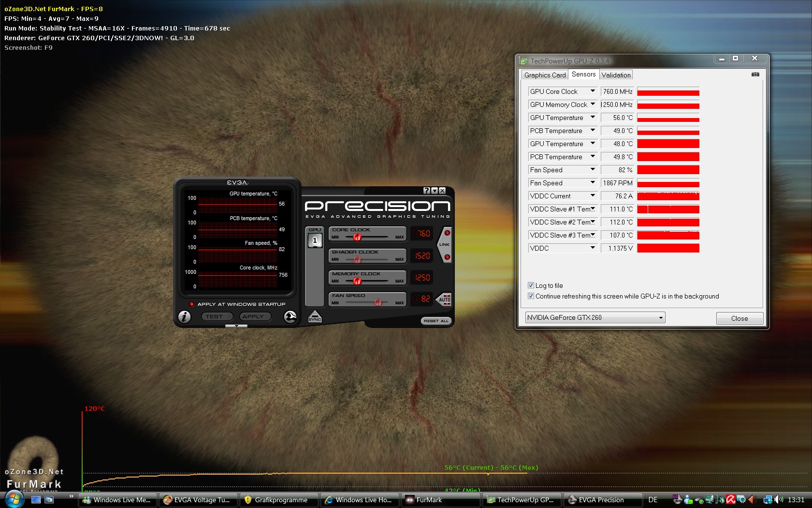
Task: Switch to TechPowerUp GPU-Z taskbar button
Action: (x=522, y=500)
